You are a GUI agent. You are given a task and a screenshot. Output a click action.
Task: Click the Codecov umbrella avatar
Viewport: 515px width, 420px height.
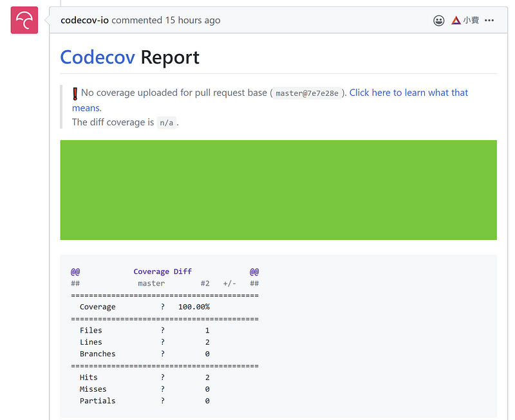[24, 21]
